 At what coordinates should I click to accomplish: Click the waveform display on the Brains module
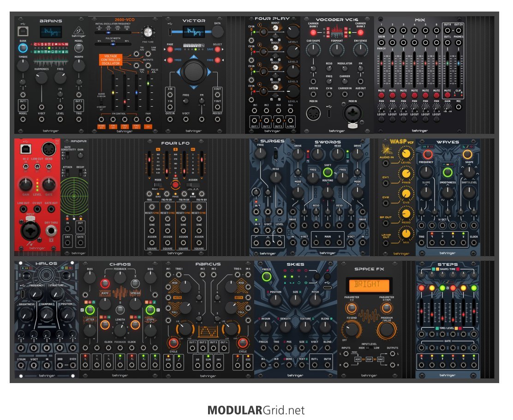pos(51,32)
